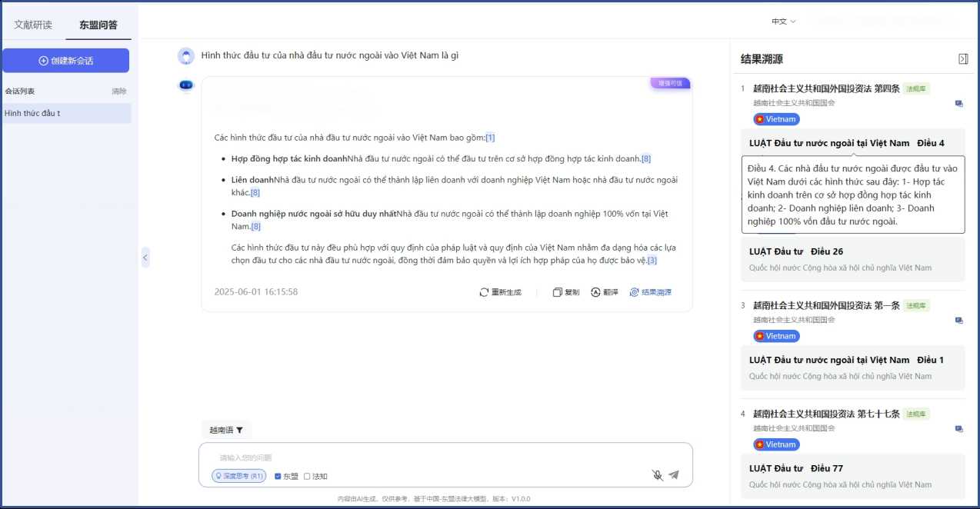
Task: Open 结果溯源 source tracing below answer
Action: 650,292
